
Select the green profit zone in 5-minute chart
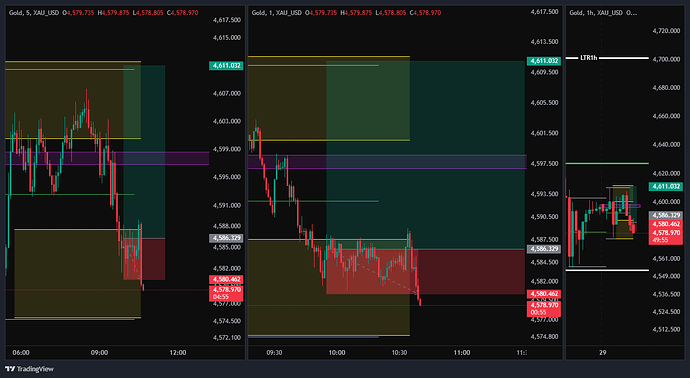click(144, 152)
